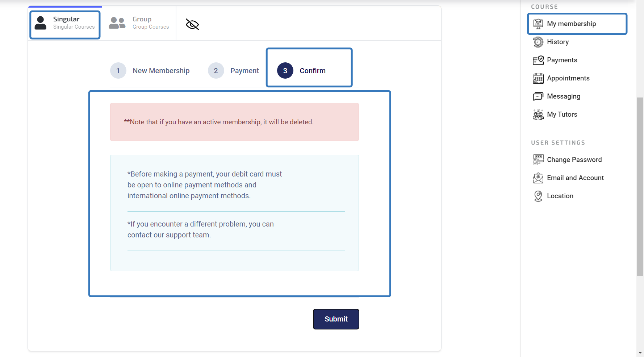The image size is (644, 357).
Task: Click the Change Password icon
Action: (x=538, y=160)
